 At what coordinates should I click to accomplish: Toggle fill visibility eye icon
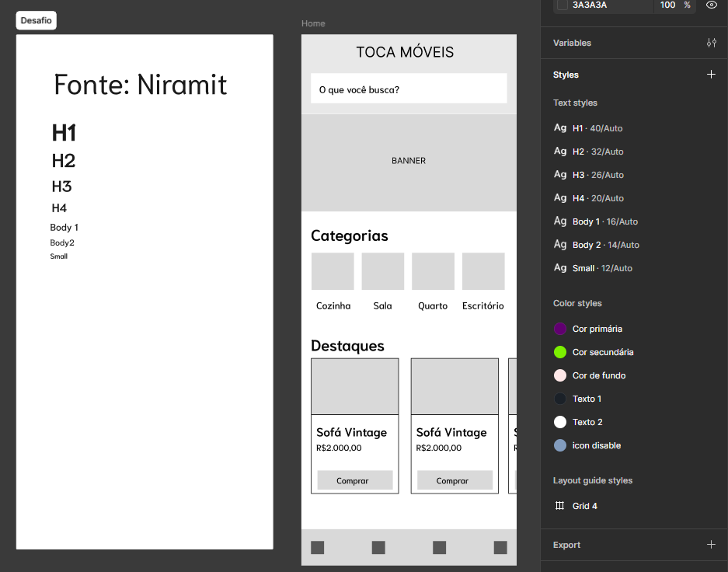click(x=711, y=5)
